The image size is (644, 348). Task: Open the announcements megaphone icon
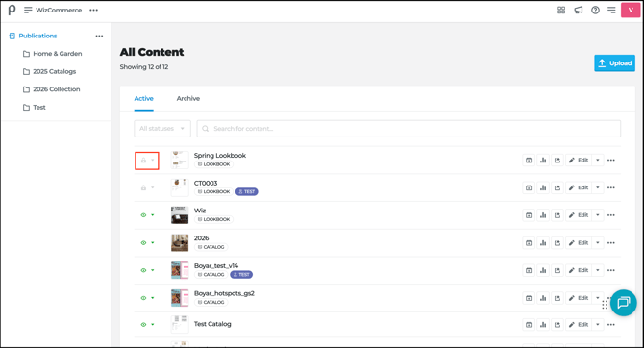coord(579,10)
